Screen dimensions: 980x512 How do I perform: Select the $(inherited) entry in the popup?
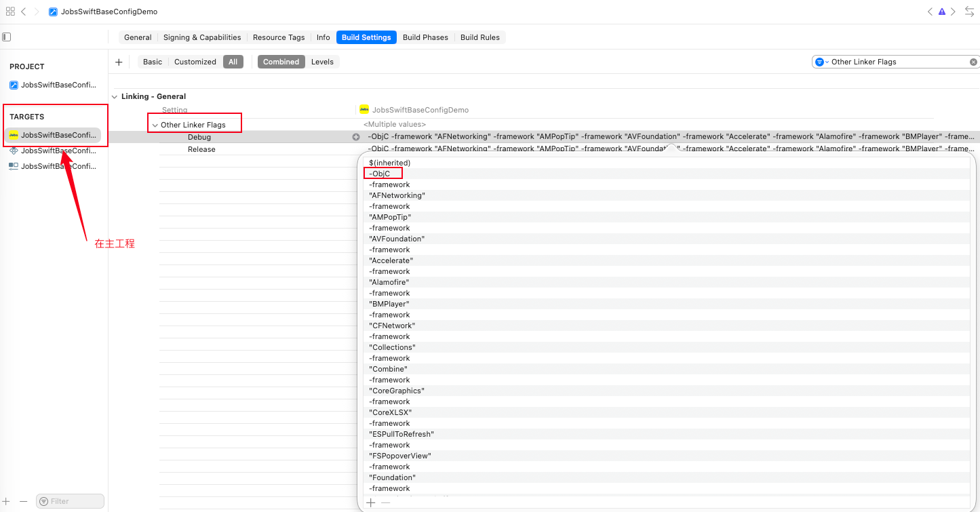point(390,163)
